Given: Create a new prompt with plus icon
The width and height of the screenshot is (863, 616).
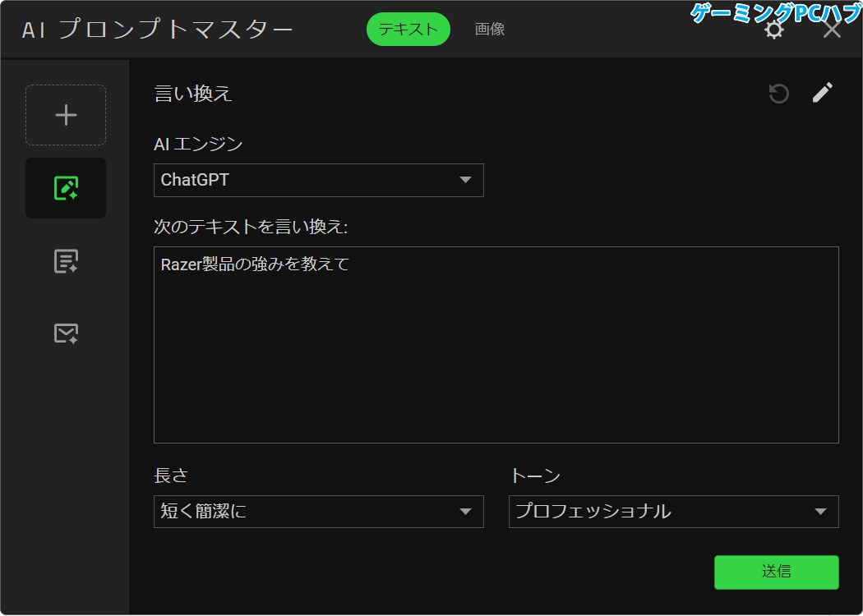Looking at the screenshot, I should 65,114.
